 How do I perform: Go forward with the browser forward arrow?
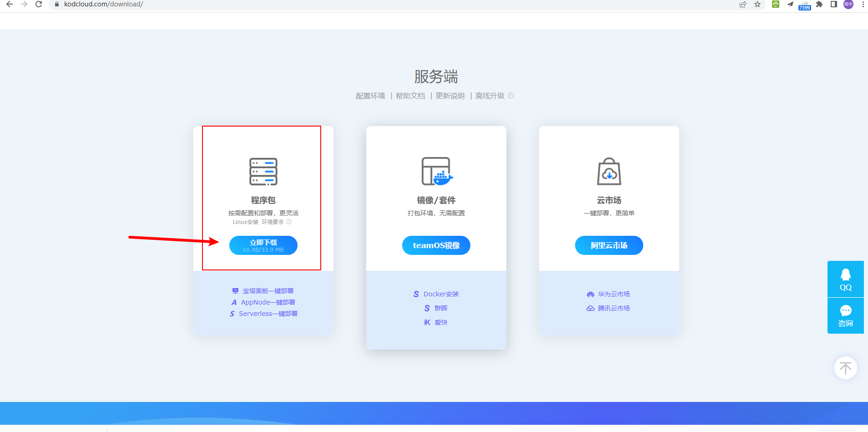click(24, 4)
